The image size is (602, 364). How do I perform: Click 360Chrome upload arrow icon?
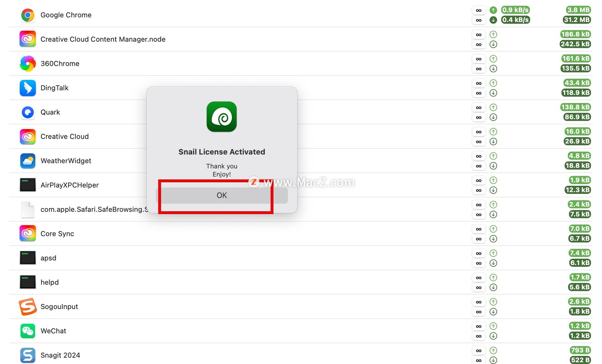[493, 59]
